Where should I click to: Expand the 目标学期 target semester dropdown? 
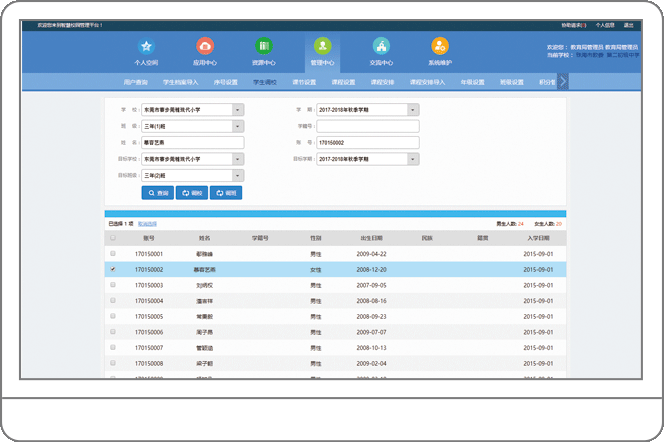[413, 159]
